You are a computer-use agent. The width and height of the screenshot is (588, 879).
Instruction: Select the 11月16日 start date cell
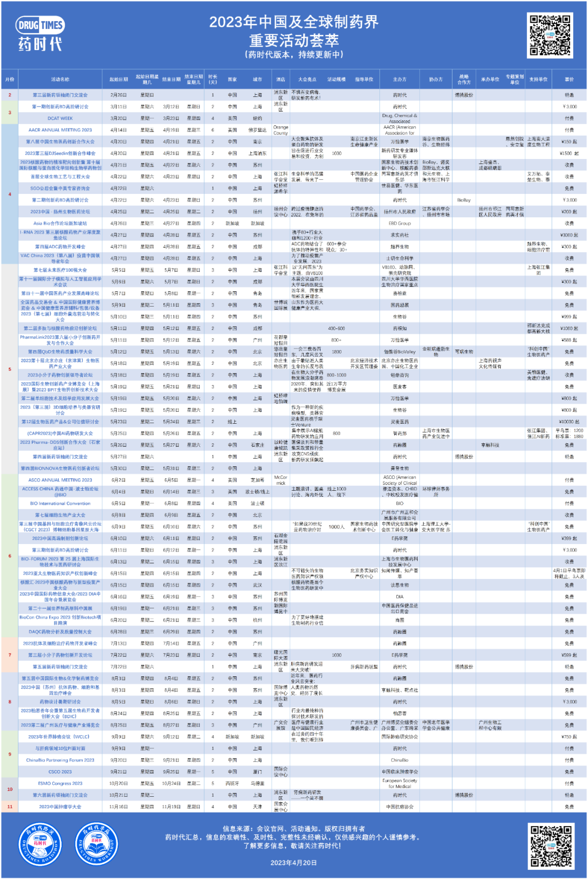118,807
